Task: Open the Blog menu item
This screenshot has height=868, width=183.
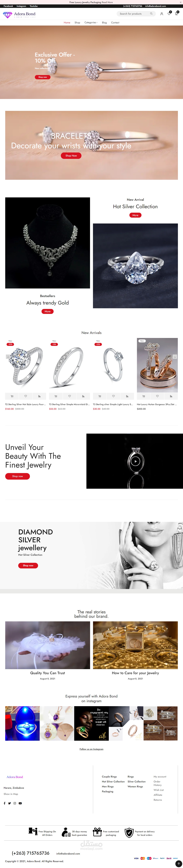Action: pyautogui.click(x=104, y=23)
